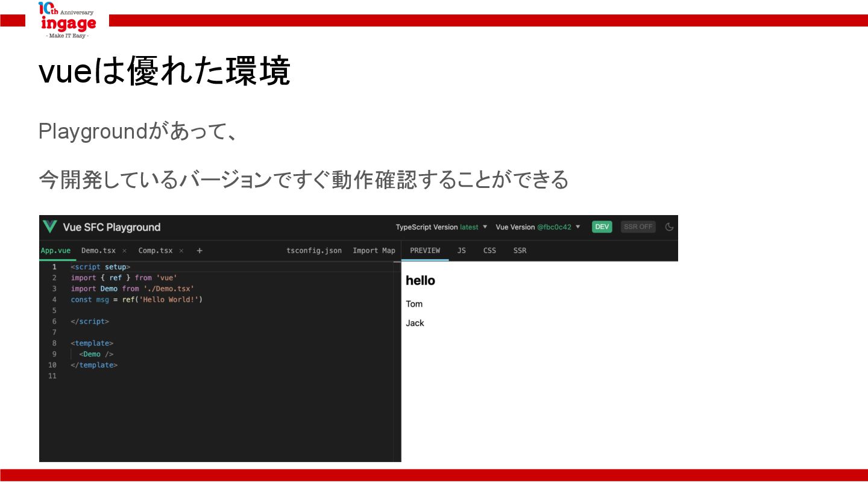Screen dimensions: 868x488
Task: Open the Import Map file
Action: (x=374, y=251)
